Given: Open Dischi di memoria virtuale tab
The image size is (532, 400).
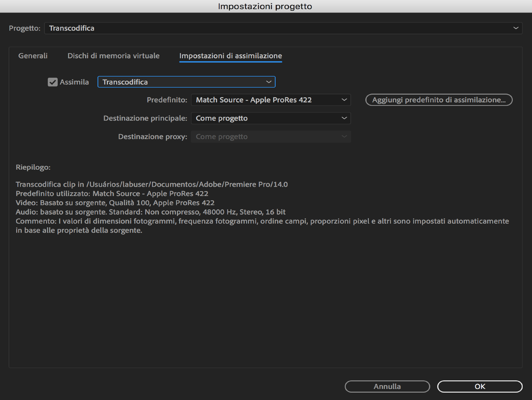Looking at the screenshot, I should click(x=113, y=56).
